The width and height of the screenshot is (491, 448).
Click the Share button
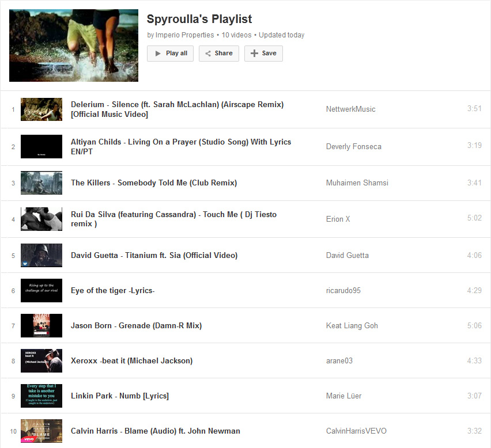[219, 54]
